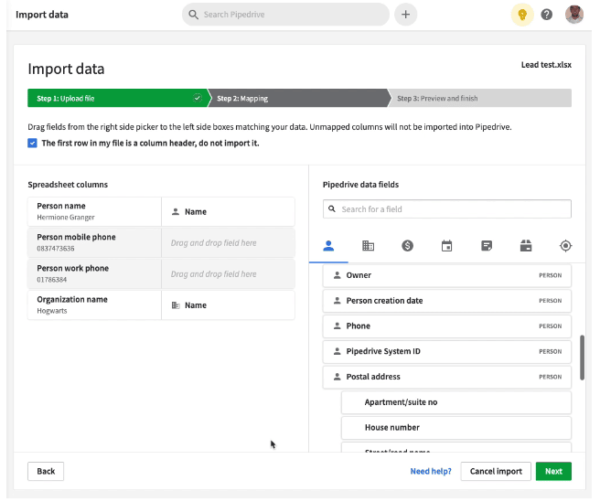Open the help question mark icon

click(546, 15)
